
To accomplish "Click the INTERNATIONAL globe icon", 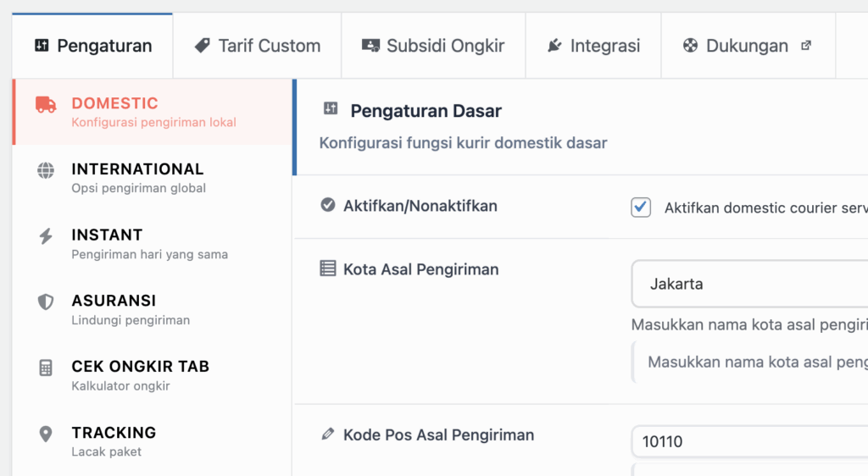I will [46, 170].
